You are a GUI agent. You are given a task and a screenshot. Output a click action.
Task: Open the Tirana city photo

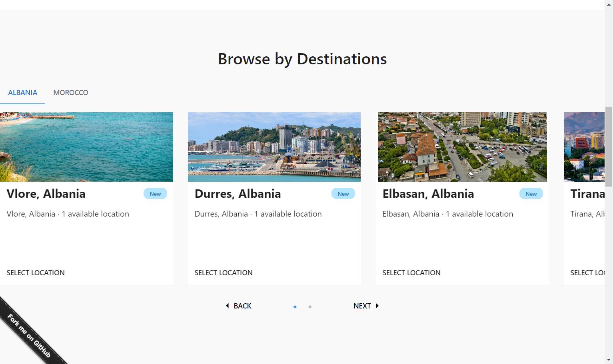point(584,147)
